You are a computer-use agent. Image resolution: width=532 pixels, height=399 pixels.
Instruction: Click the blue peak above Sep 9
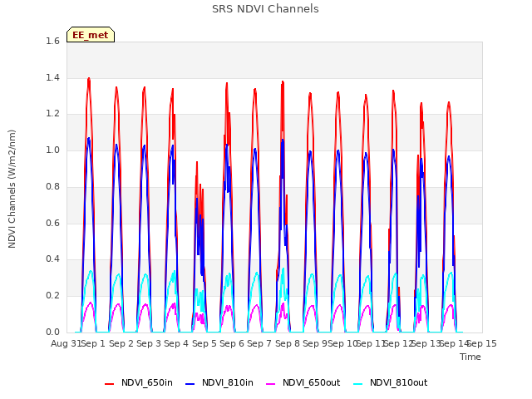[x=310, y=152]
